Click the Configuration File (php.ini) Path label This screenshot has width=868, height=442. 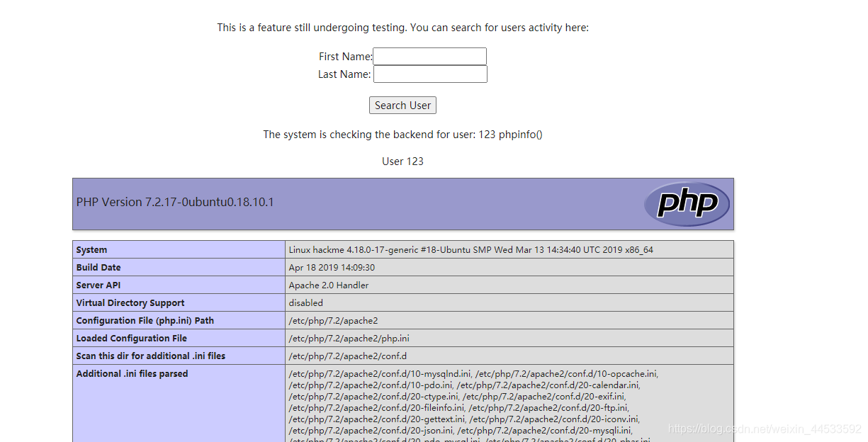(145, 320)
